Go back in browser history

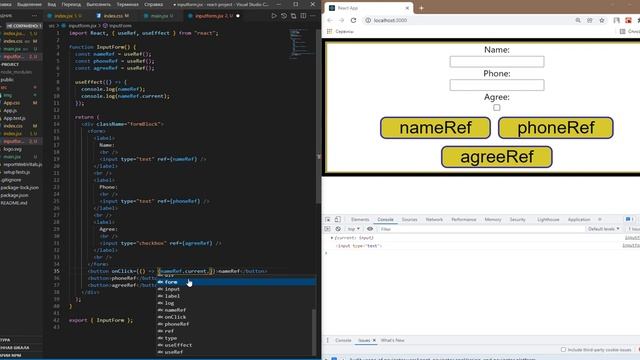coord(330,20)
